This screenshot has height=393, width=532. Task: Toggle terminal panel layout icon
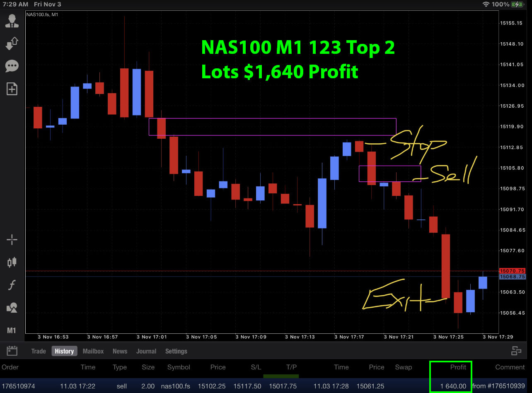(x=516, y=351)
